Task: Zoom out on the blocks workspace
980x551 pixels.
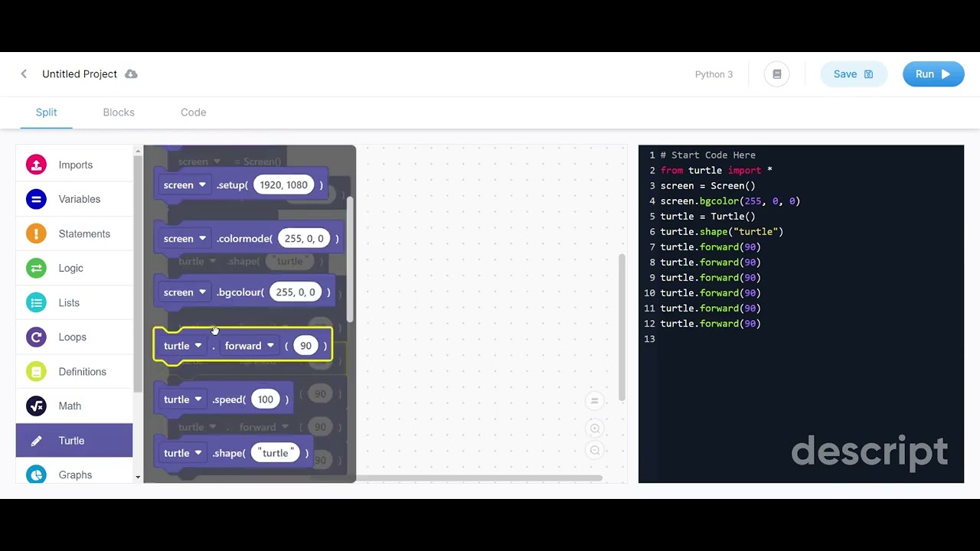Action: (594, 450)
